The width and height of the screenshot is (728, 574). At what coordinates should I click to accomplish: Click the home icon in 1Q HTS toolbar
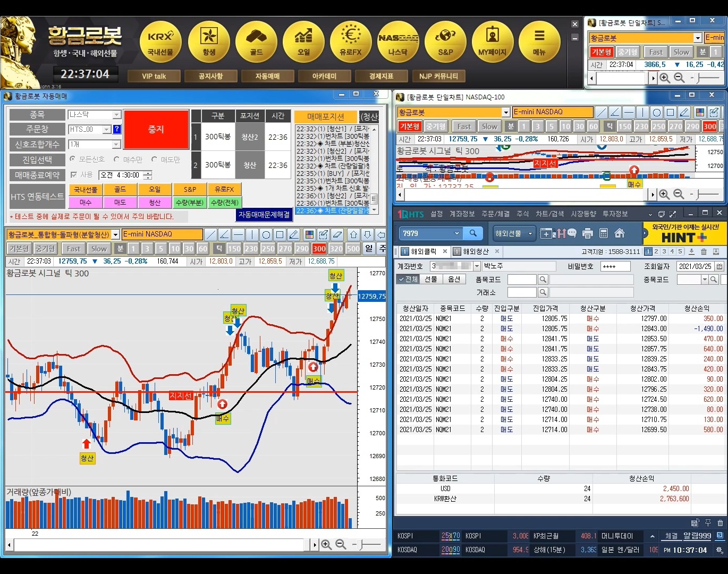coord(619,233)
